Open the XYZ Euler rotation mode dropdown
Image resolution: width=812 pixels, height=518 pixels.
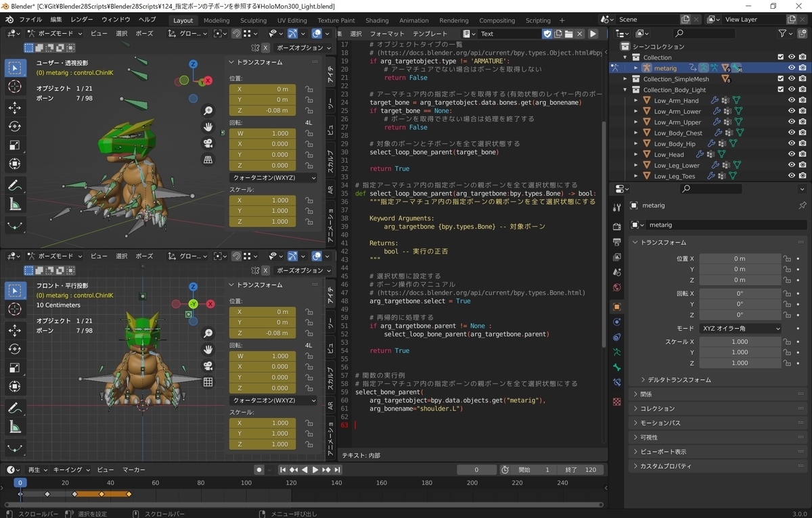click(740, 329)
